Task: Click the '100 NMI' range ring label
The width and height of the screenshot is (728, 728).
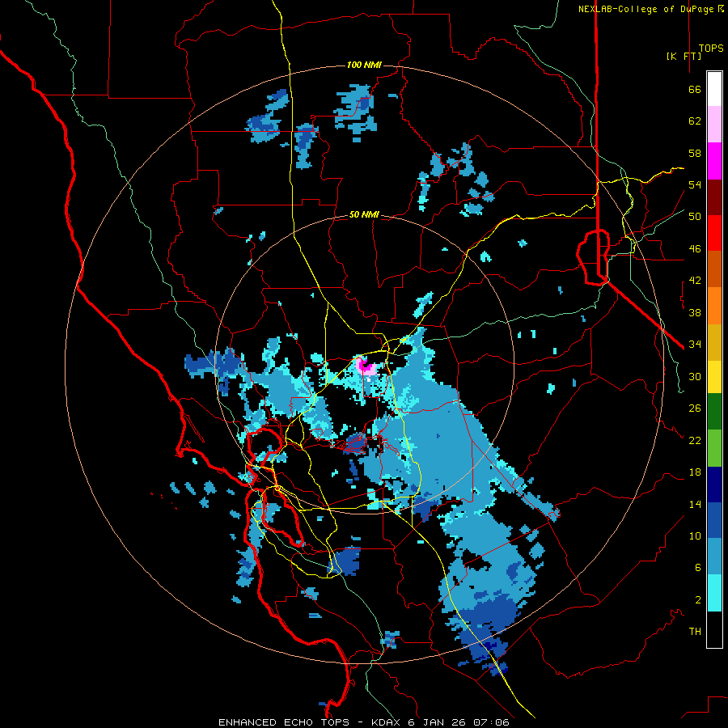Action: click(364, 65)
